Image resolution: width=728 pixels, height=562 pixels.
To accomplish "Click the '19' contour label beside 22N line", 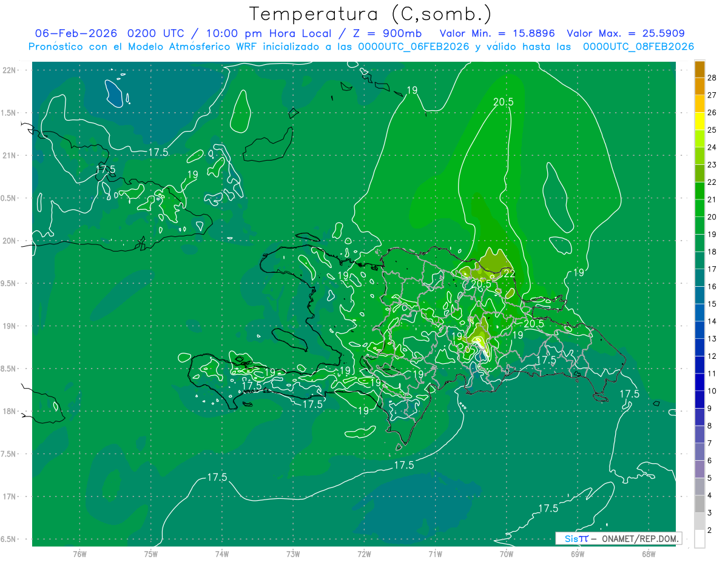I will point(412,90).
